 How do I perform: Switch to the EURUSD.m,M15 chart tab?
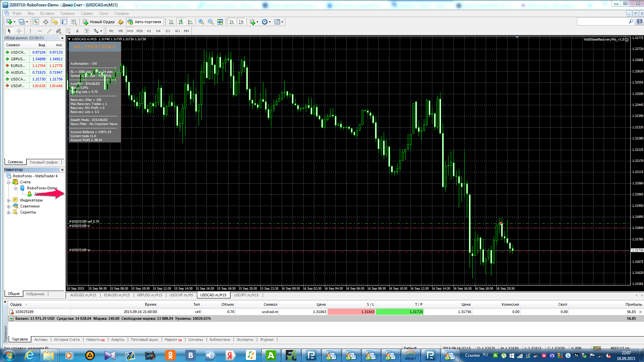point(117,295)
